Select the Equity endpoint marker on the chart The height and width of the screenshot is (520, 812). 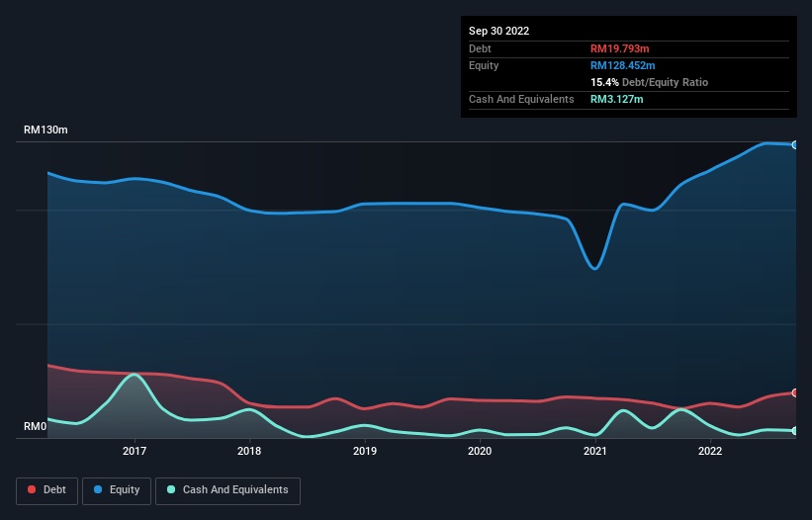795,145
